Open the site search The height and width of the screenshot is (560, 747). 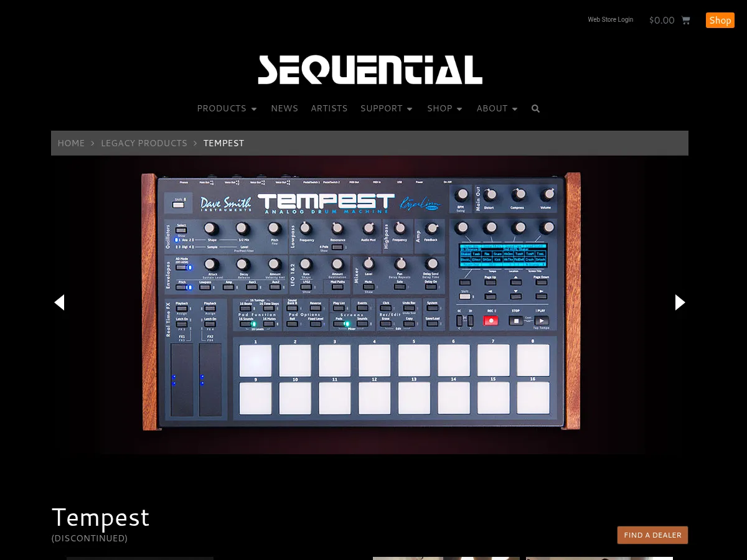[x=535, y=108]
